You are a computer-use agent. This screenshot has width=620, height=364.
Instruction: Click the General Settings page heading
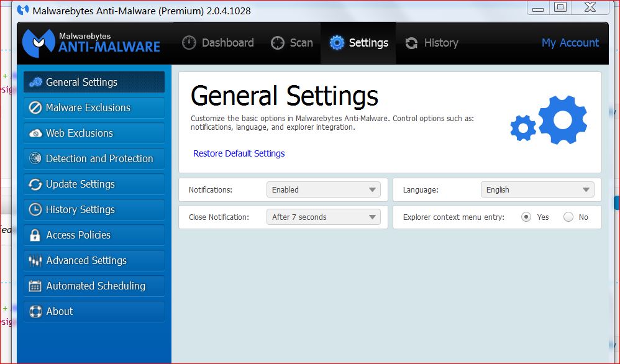[285, 96]
